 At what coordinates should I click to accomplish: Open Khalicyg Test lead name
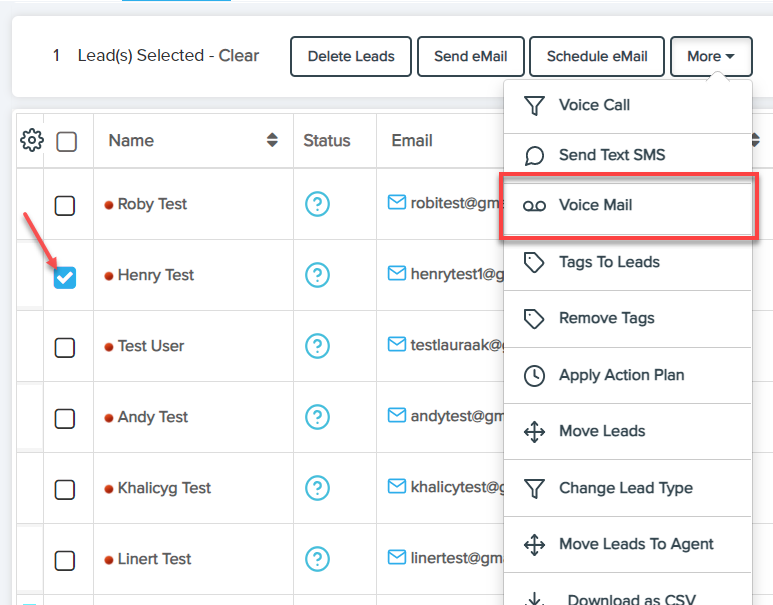(x=164, y=488)
